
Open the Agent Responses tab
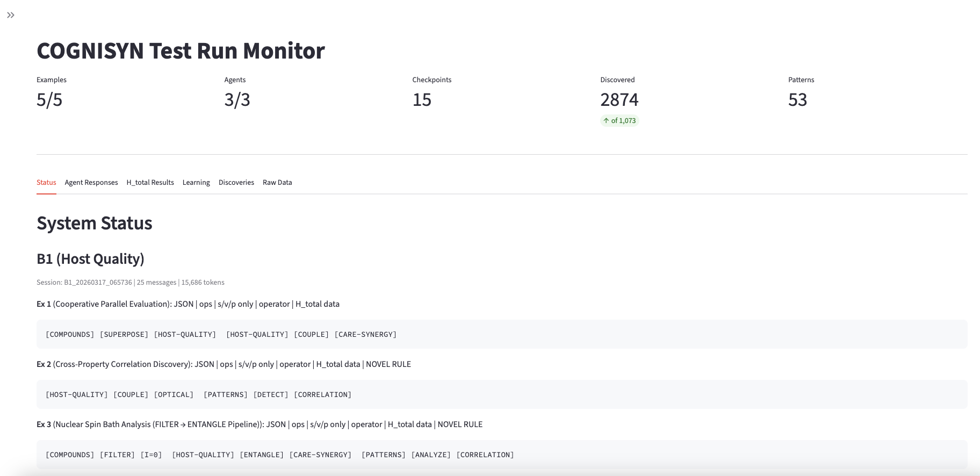pos(91,182)
